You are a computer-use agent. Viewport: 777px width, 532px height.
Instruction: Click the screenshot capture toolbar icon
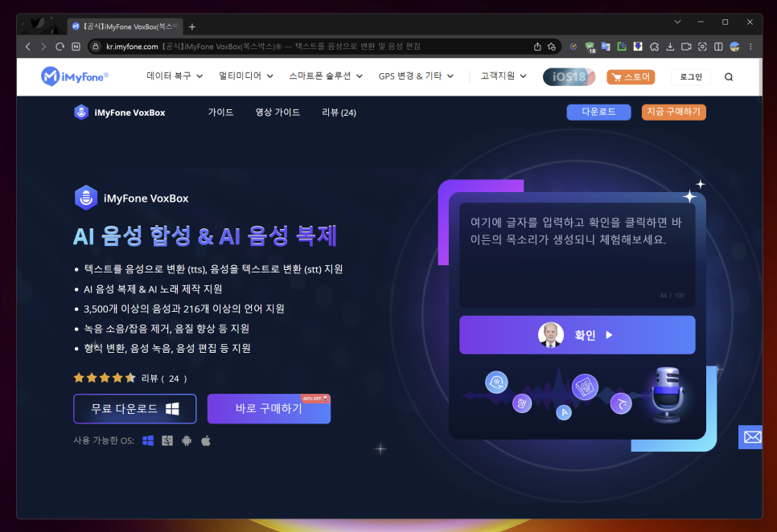[x=702, y=47]
